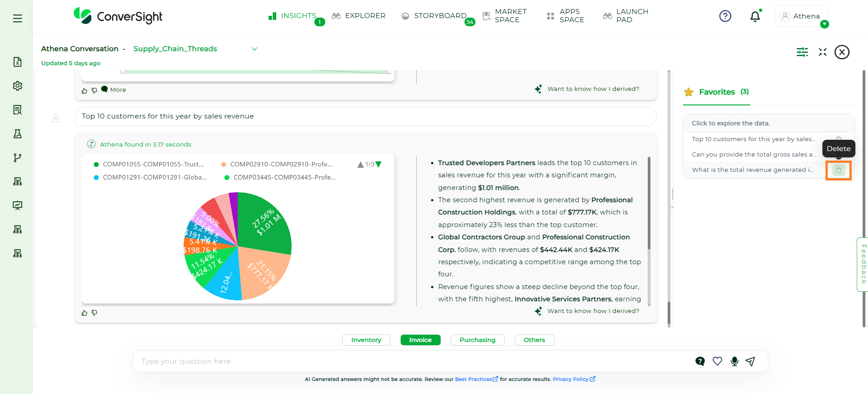The width and height of the screenshot is (868, 394).
Task: Dislike the top customers pie chart answer
Action: click(94, 313)
